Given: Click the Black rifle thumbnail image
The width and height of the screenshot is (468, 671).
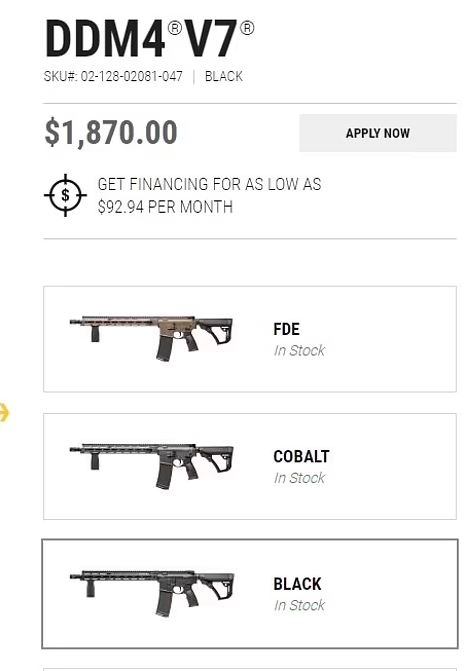Looking at the screenshot, I should [x=151, y=594].
